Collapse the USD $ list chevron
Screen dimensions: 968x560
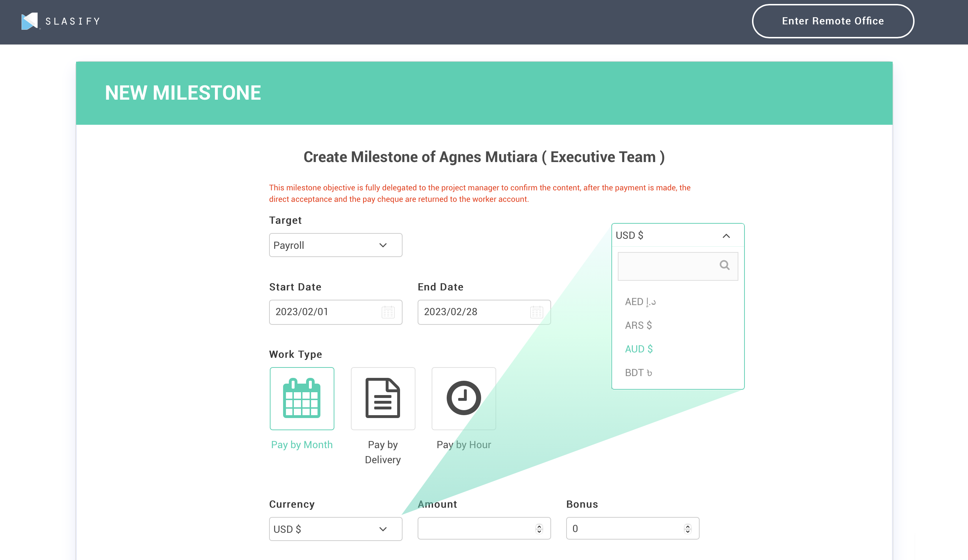click(x=726, y=236)
